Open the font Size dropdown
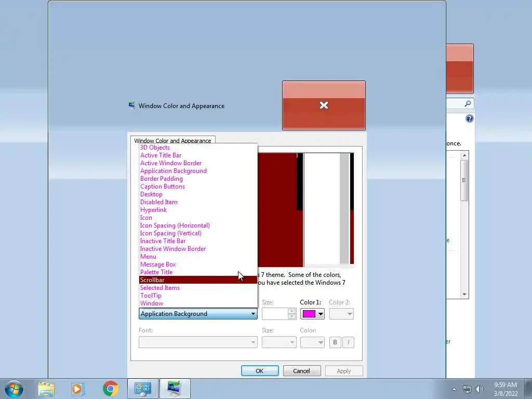Screen dimensions: 532x399 tap(278, 342)
